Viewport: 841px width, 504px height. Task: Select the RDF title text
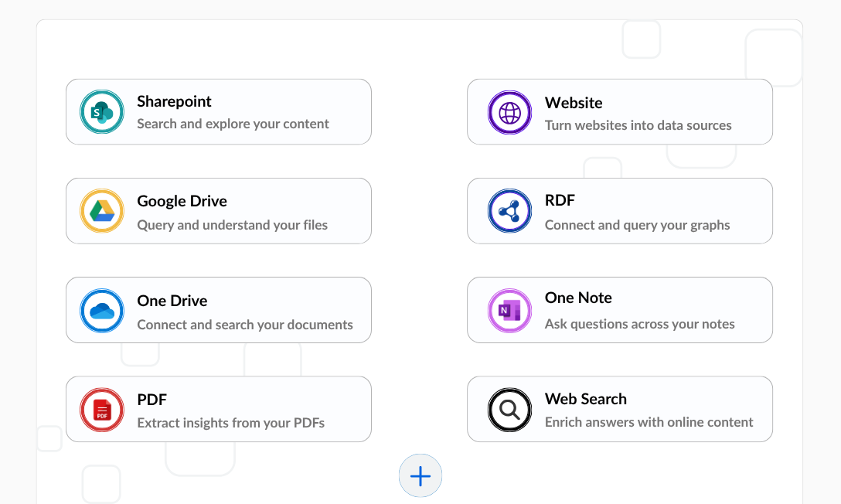(x=560, y=200)
